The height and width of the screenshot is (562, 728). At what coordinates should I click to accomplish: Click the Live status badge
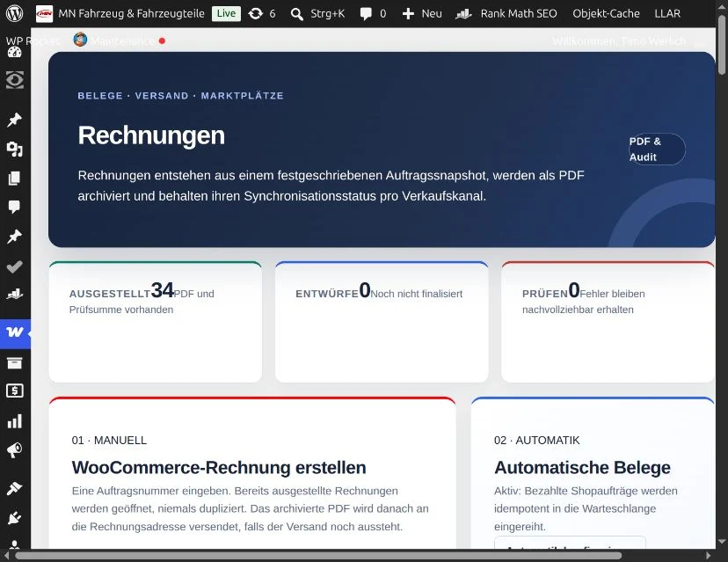(x=226, y=13)
